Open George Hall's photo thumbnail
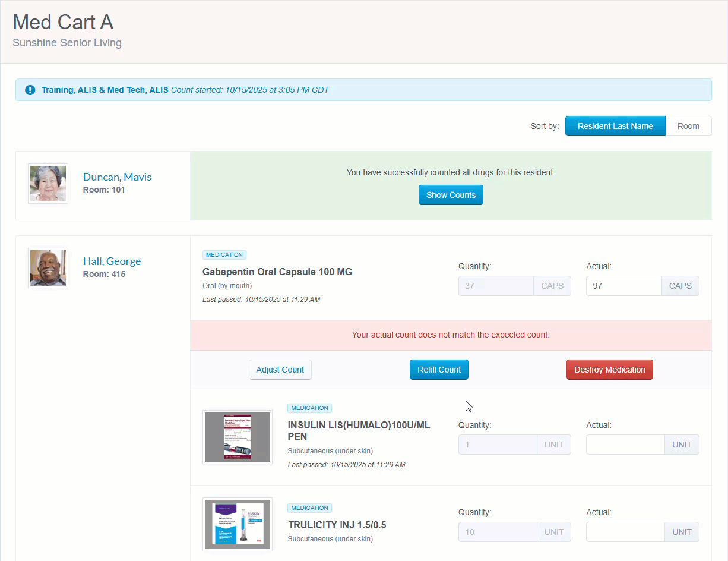The height and width of the screenshot is (561, 728). coord(48,268)
